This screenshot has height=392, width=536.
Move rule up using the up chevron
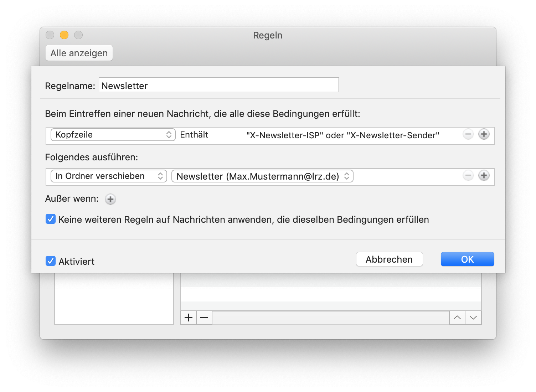(457, 317)
